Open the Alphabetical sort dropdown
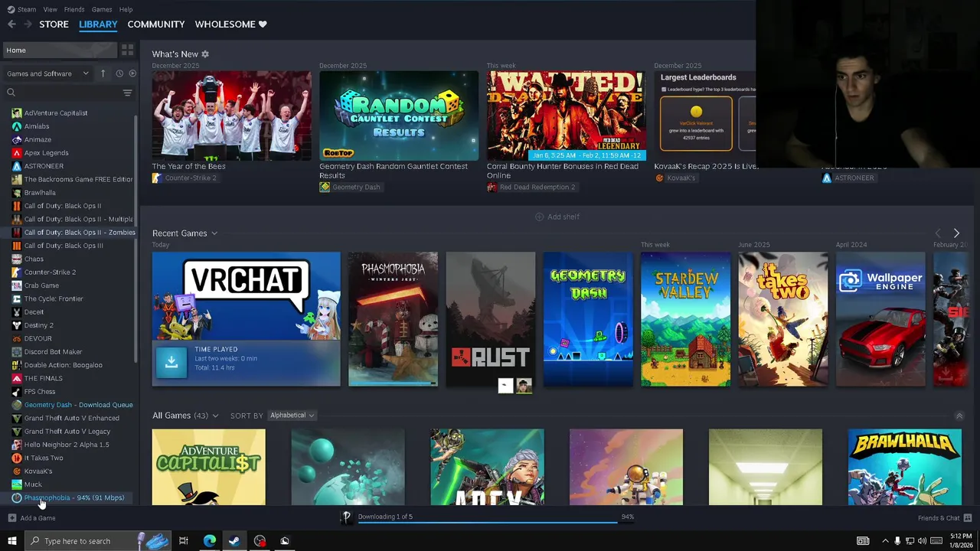This screenshot has height=551, width=980. [292, 416]
